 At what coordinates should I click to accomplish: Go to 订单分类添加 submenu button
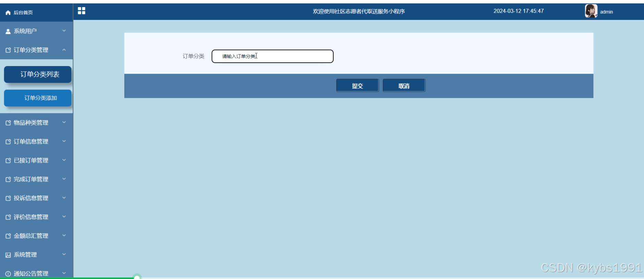pos(38,98)
